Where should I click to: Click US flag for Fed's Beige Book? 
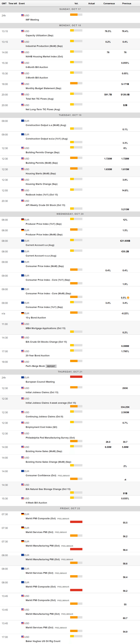pyautogui.click(x=23, y=362)
